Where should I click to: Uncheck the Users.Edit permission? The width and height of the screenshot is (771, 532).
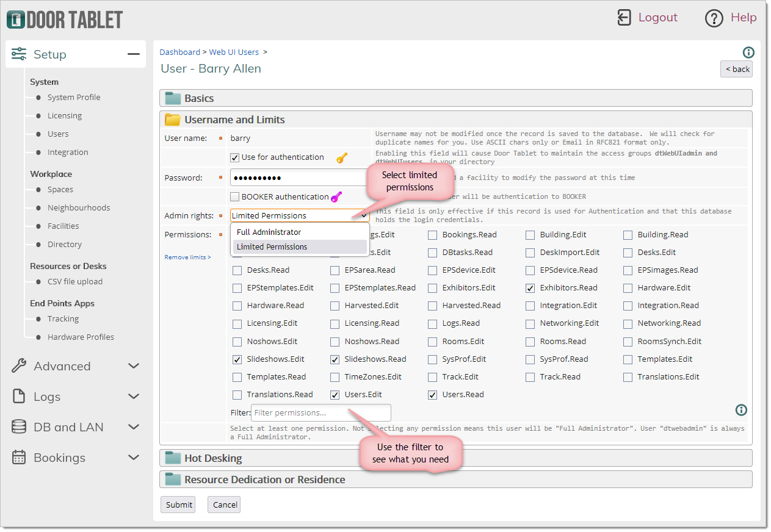click(x=335, y=395)
